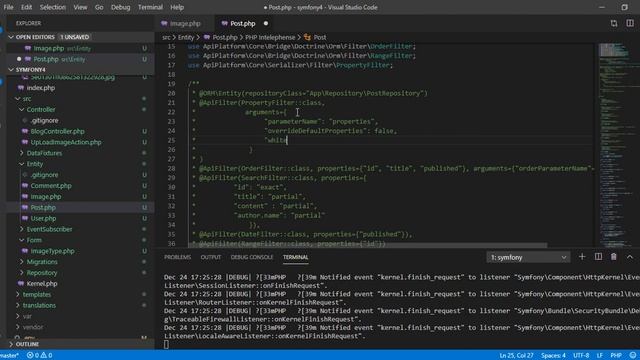Open the Selection menu
The image size is (640, 360).
(x=53, y=7)
